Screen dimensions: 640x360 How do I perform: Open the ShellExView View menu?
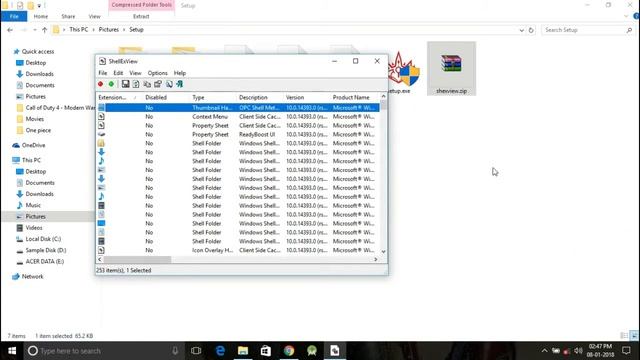point(135,73)
